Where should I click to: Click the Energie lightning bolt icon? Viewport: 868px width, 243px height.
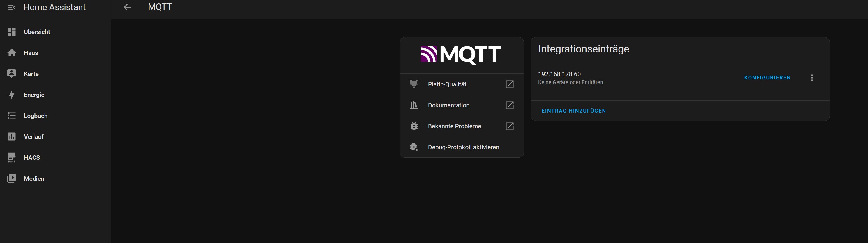(x=12, y=95)
